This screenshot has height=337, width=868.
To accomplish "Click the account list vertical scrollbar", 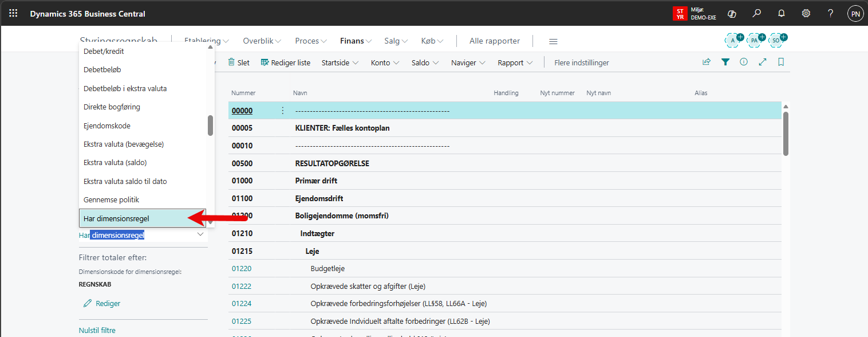I will (786, 134).
